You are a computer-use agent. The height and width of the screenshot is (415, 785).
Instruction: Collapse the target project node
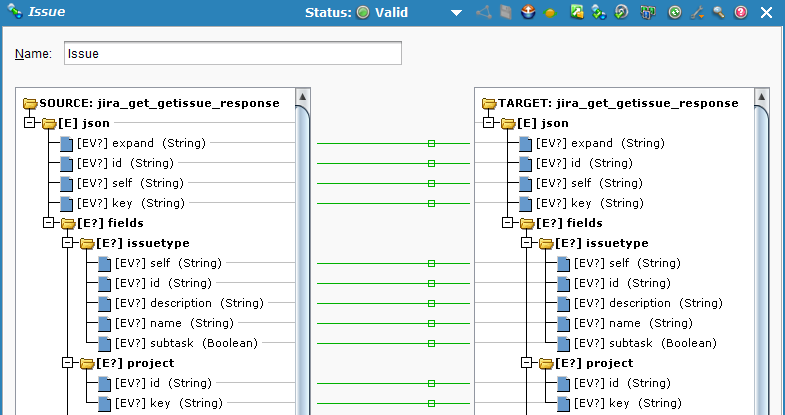click(526, 363)
